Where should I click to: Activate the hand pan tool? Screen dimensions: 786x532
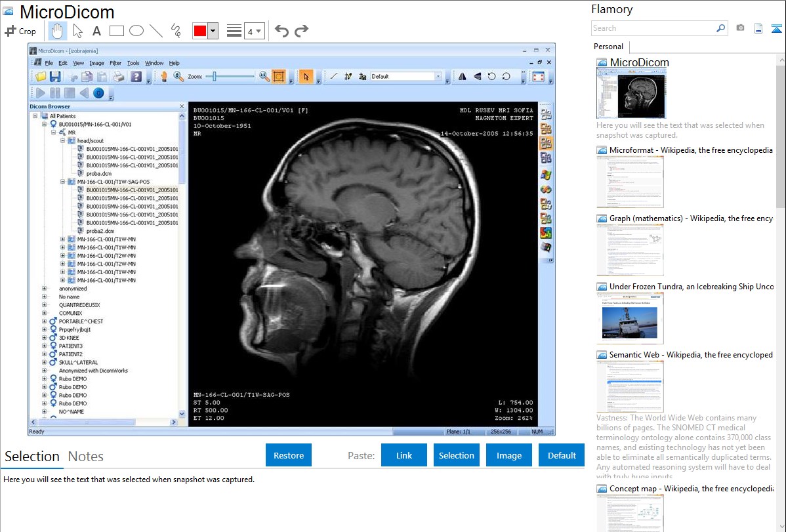[58, 31]
